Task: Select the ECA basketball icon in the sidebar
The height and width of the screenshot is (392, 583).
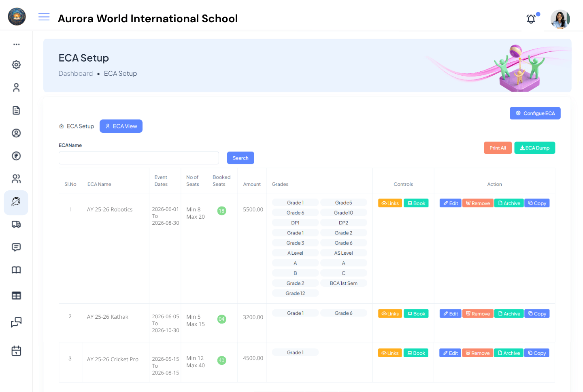Action: 16,202
